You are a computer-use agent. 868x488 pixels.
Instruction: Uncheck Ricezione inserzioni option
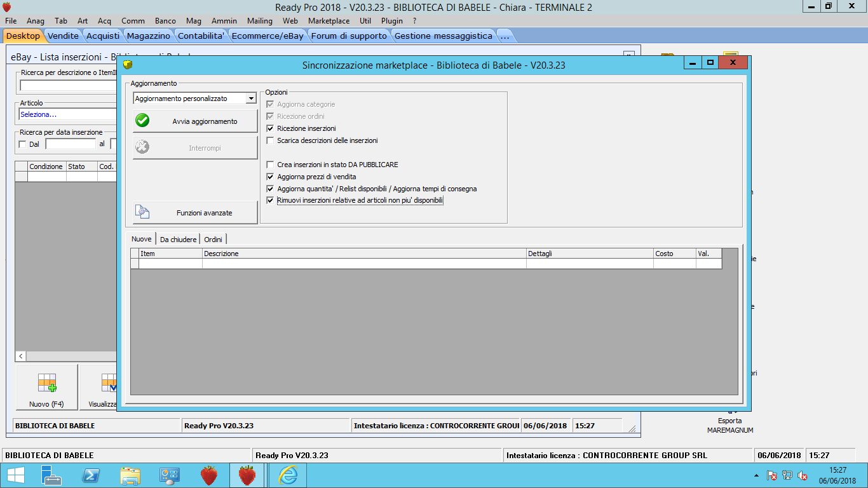271,128
